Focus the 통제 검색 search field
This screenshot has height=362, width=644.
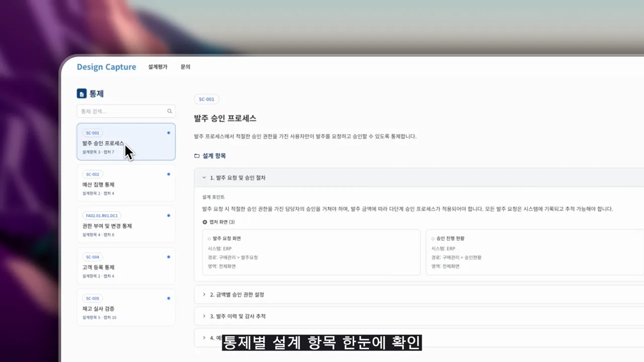pos(126,111)
